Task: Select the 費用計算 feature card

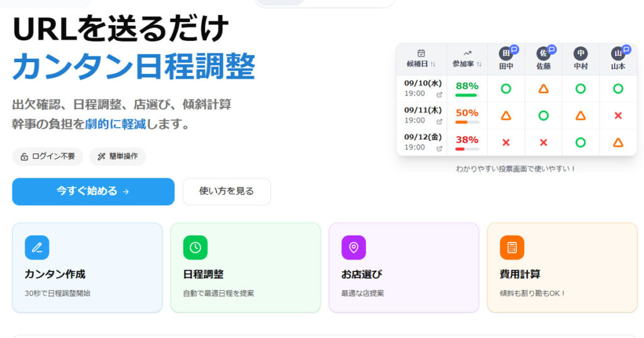Action: point(562,268)
